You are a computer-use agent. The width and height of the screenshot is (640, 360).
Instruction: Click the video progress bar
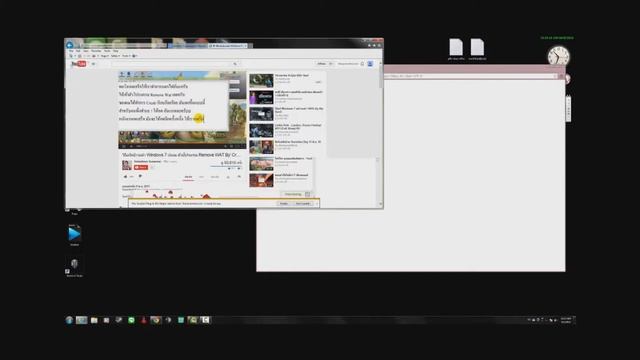point(182,142)
